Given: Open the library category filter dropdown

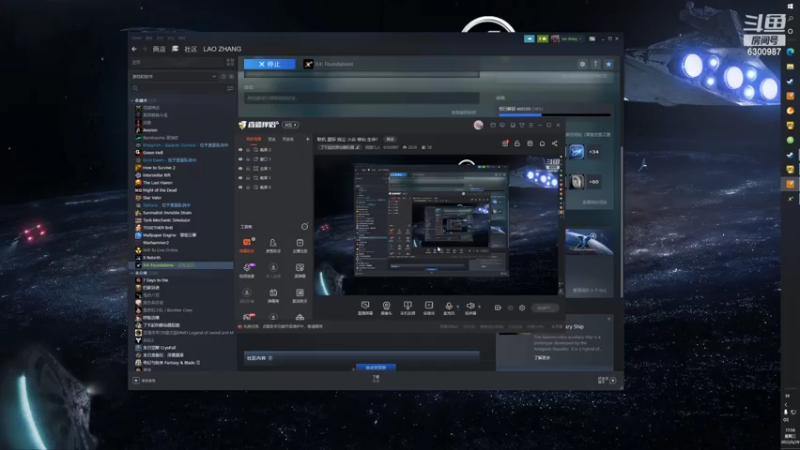Looking at the screenshot, I should [174, 77].
